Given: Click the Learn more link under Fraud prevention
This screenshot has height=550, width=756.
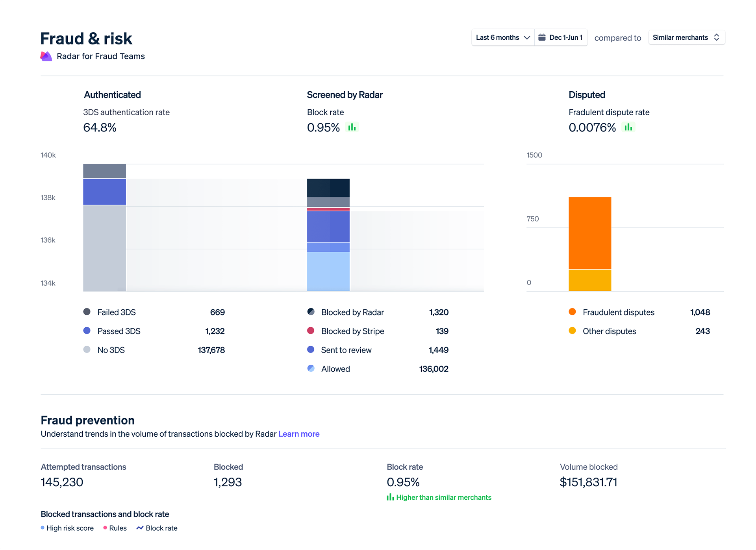Looking at the screenshot, I should coord(298,434).
